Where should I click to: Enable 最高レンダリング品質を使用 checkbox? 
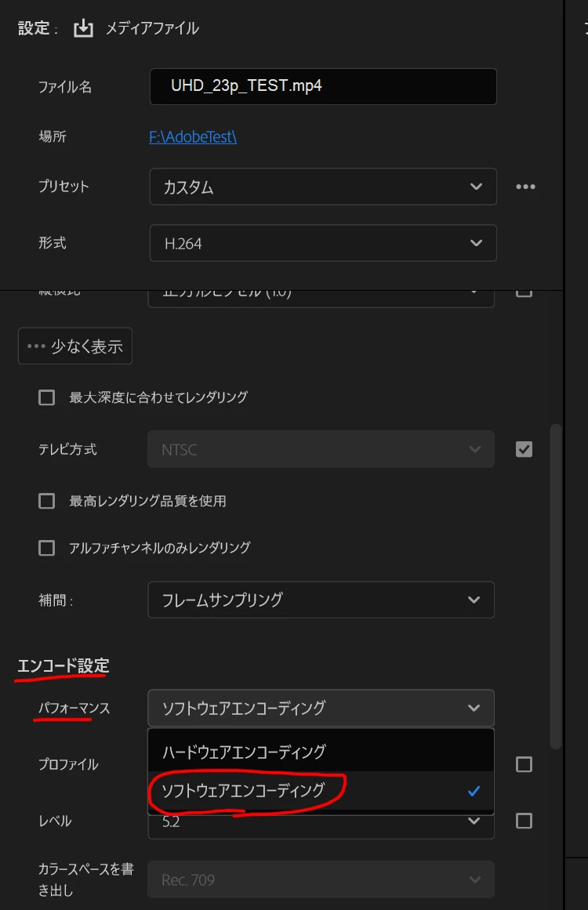(46, 501)
